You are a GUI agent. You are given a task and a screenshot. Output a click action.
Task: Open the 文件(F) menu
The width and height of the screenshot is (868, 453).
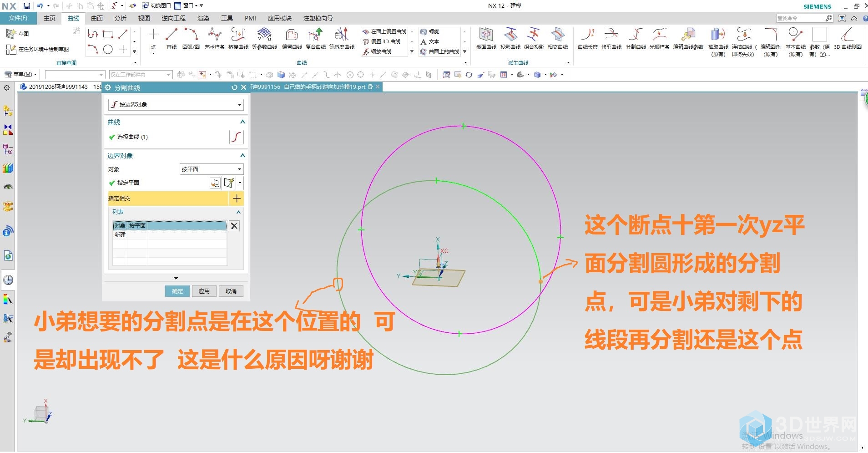18,18
